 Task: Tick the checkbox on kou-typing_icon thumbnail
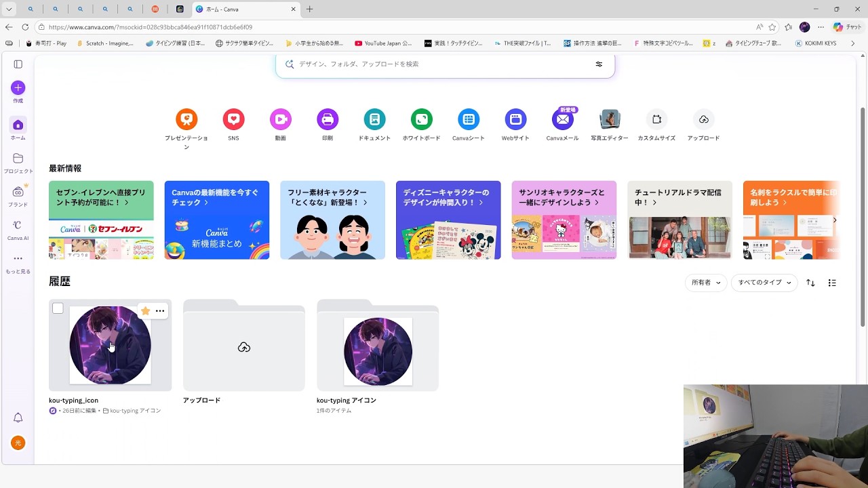pos(58,308)
